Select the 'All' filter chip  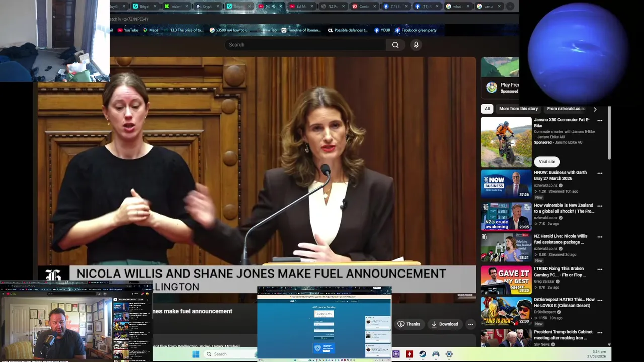pos(487,109)
